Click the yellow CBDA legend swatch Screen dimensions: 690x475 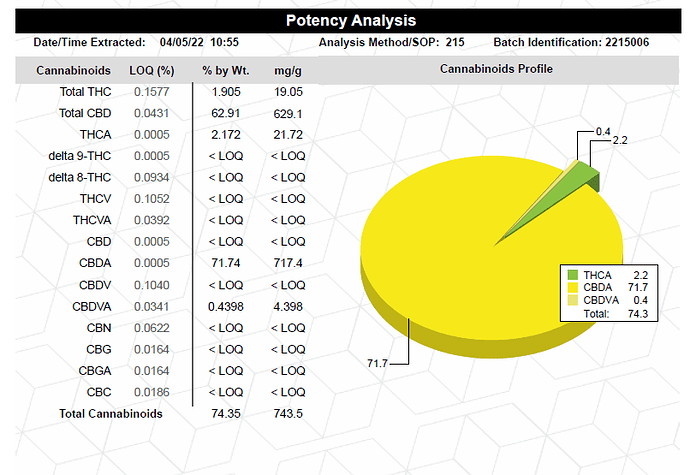click(573, 287)
